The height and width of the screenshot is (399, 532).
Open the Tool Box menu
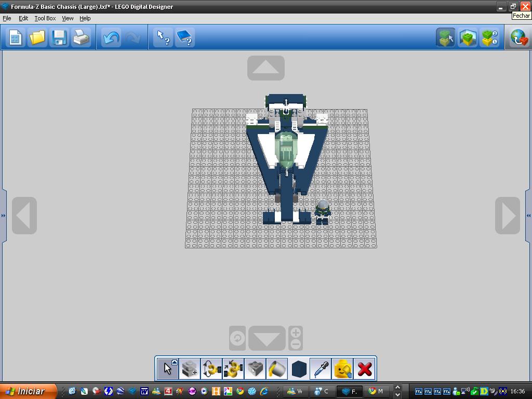tap(45, 18)
